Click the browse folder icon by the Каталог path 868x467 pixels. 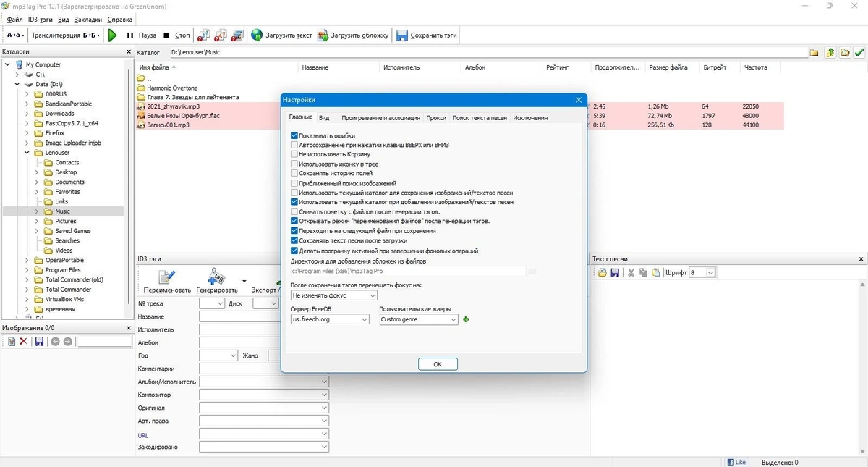pos(814,52)
